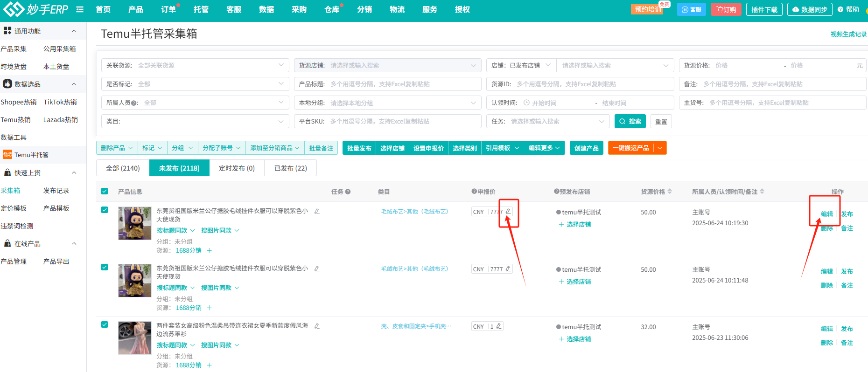868x372 pixels.
Task: Click the question icon before 预发布店铺 header
Action: (x=557, y=192)
